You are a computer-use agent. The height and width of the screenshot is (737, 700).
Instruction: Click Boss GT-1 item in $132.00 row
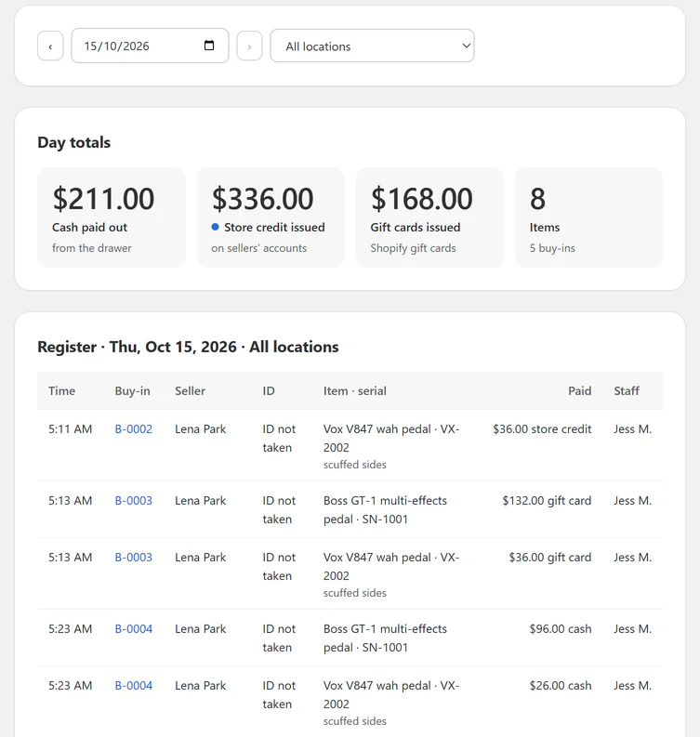[385, 510]
